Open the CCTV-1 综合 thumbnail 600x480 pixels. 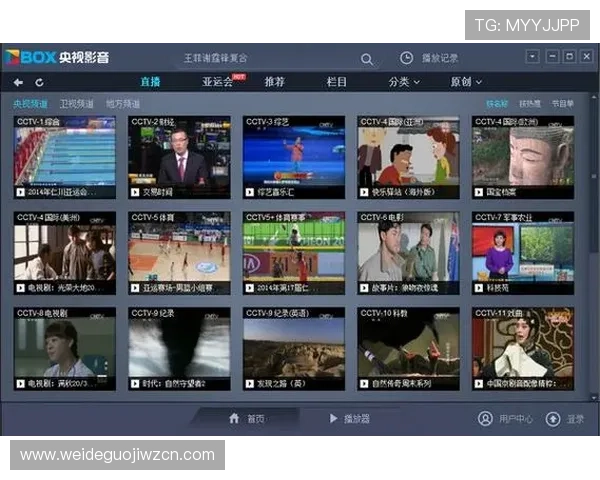click(x=65, y=157)
